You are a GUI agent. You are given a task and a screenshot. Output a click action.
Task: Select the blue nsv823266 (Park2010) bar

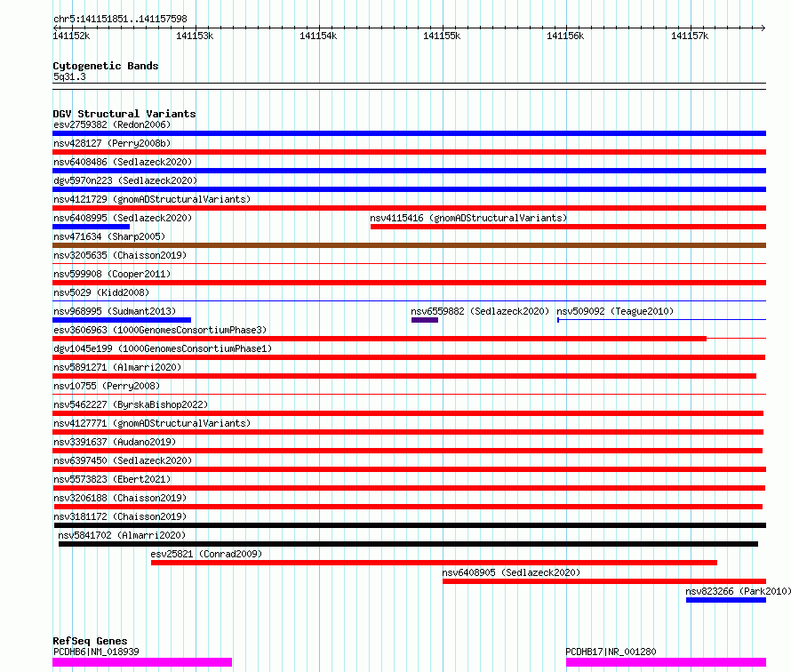(x=726, y=600)
